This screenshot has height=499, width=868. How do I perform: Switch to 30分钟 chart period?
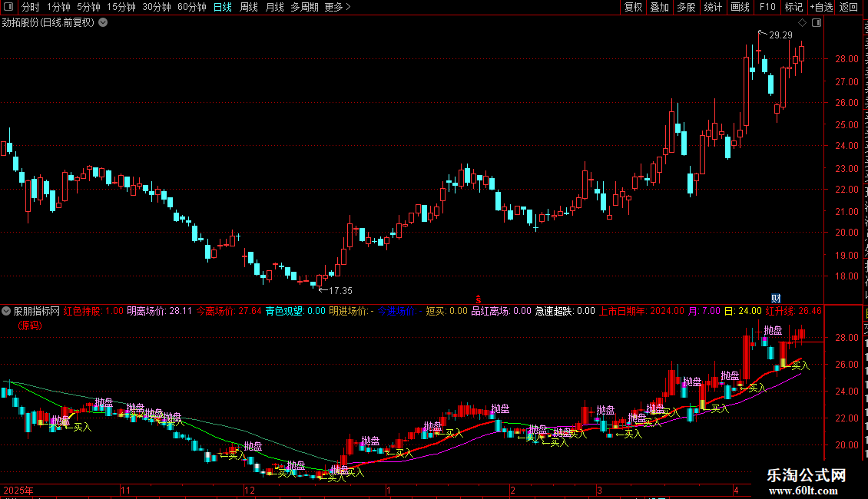pyautogui.click(x=157, y=7)
